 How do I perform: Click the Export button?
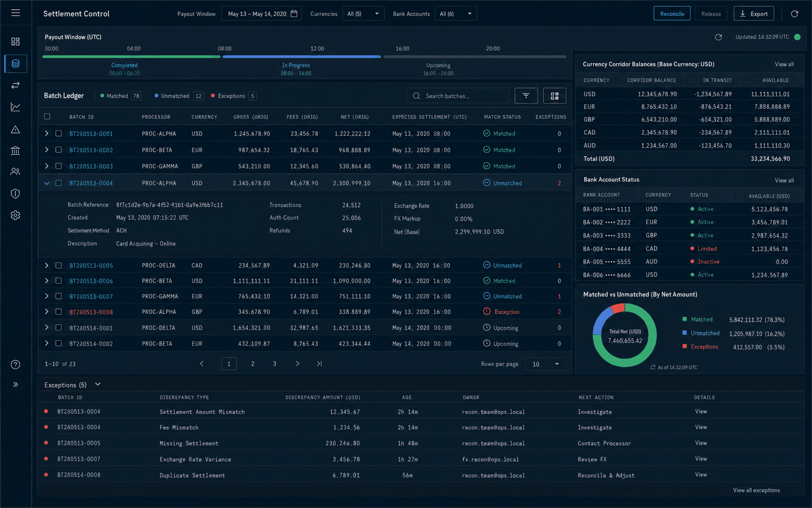(x=754, y=14)
